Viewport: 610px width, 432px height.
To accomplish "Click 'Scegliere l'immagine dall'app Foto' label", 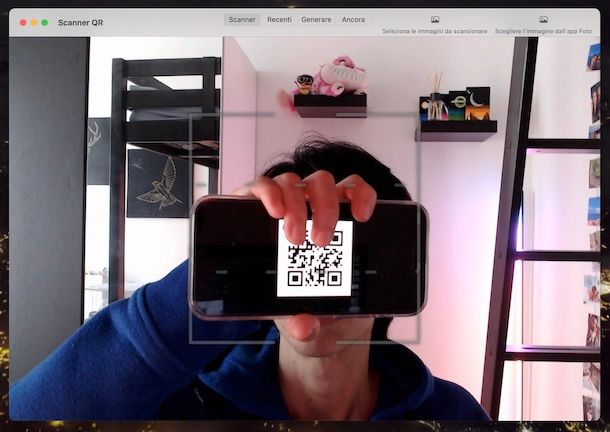I will click(543, 31).
